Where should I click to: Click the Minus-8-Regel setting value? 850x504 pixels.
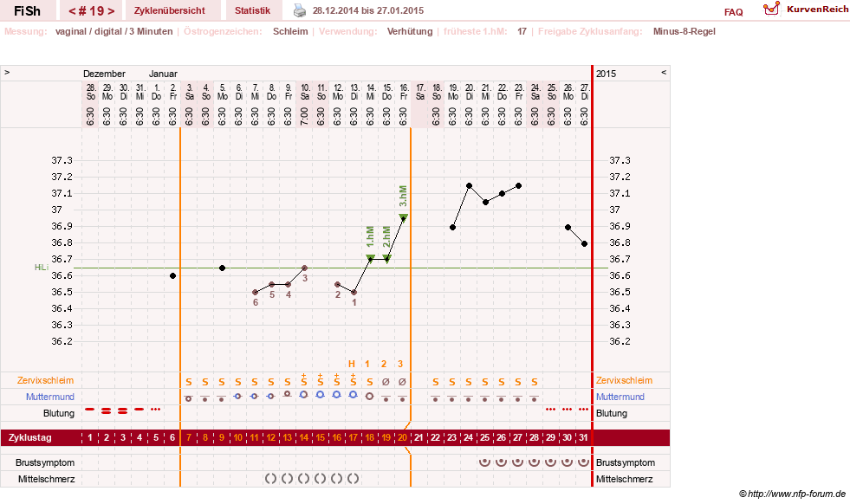685,31
